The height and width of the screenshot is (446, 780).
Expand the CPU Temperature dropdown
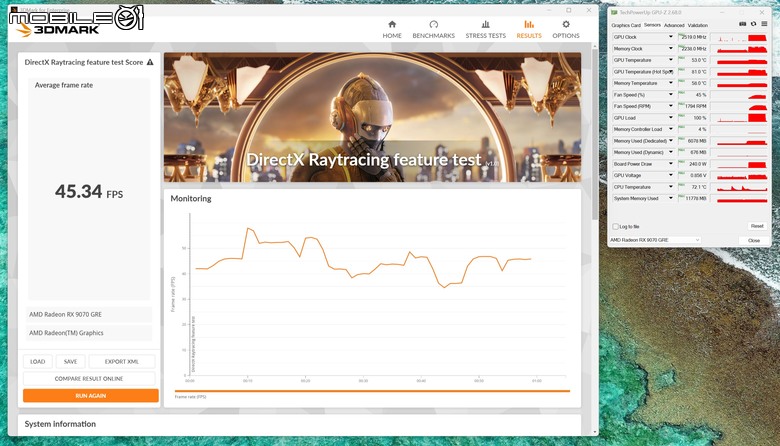click(671, 187)
